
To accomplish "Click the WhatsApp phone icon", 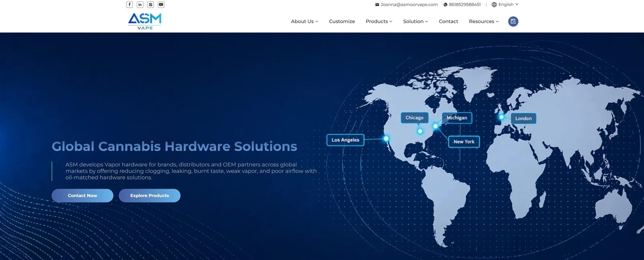I will click(x=446, y=4).
